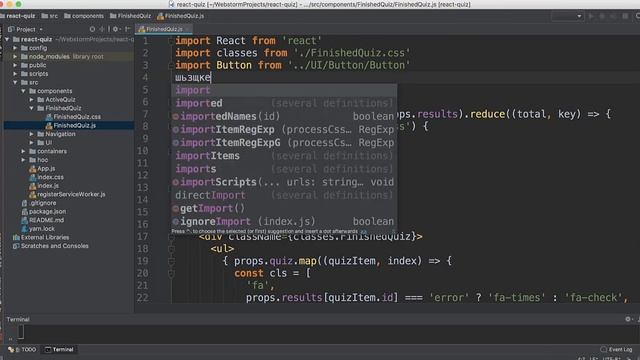This screenshot has height=360, width=640.
Task: Open Project panel settings gear
Action: click(116, 29)
